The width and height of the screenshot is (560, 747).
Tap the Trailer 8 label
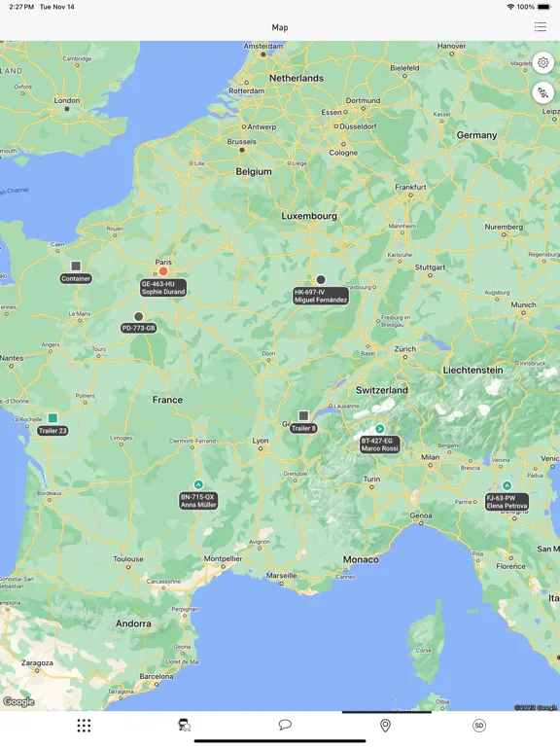pyautogui.click(x=303, y=428)
